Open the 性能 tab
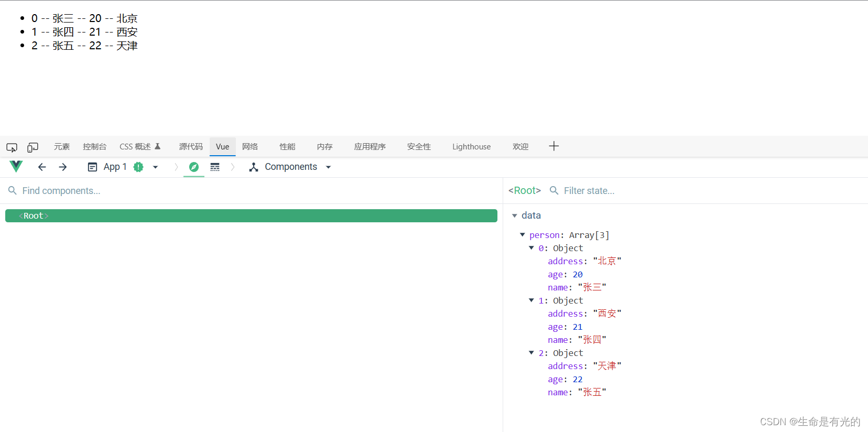868x432 pixels. click(287, 147)
